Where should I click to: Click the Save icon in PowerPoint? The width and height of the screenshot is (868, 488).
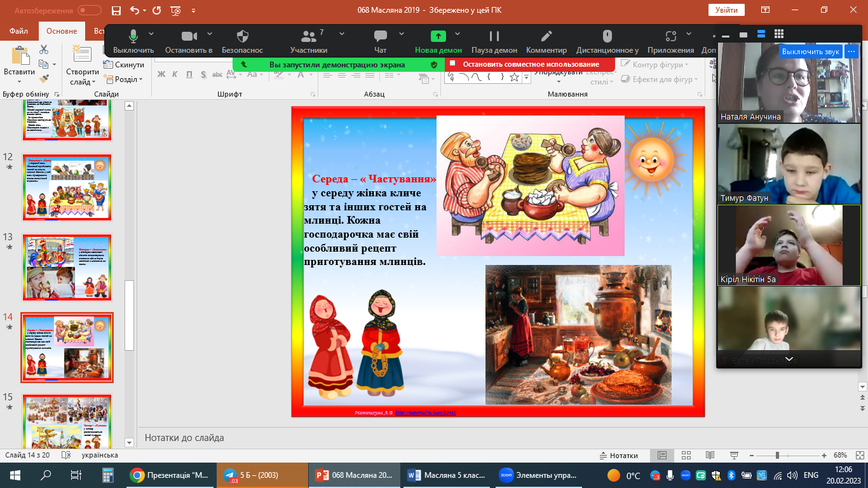(116, 10)
